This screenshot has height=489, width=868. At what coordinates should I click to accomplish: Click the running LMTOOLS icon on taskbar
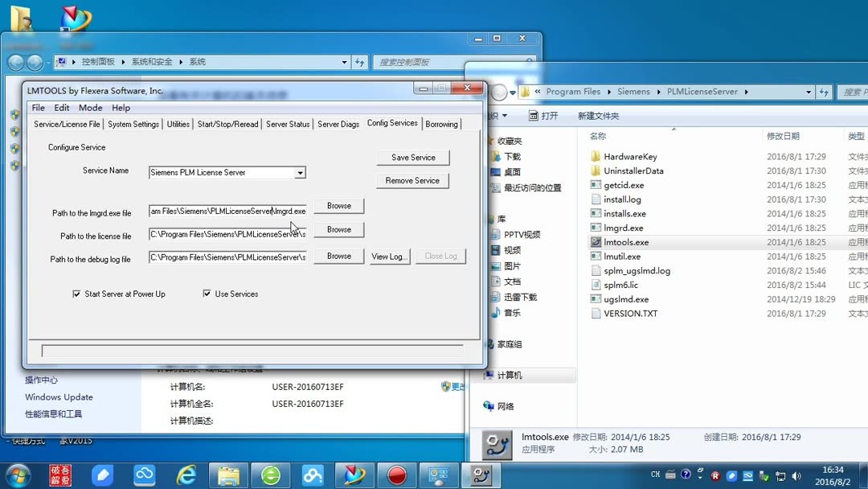pyautogui.click(x=481, y=475)
